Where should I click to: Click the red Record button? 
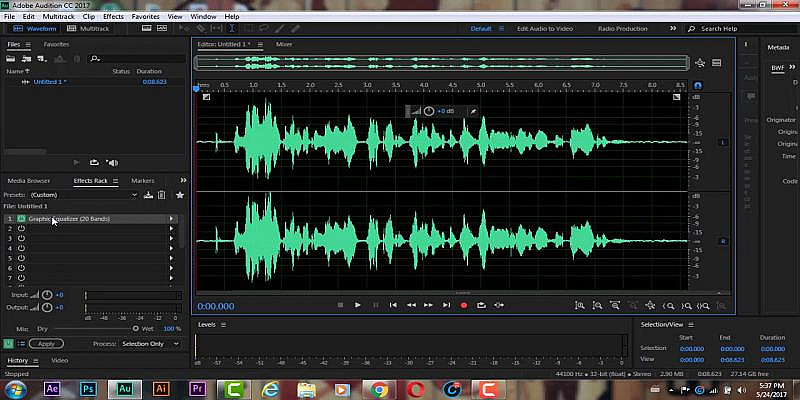coord(464,305)
